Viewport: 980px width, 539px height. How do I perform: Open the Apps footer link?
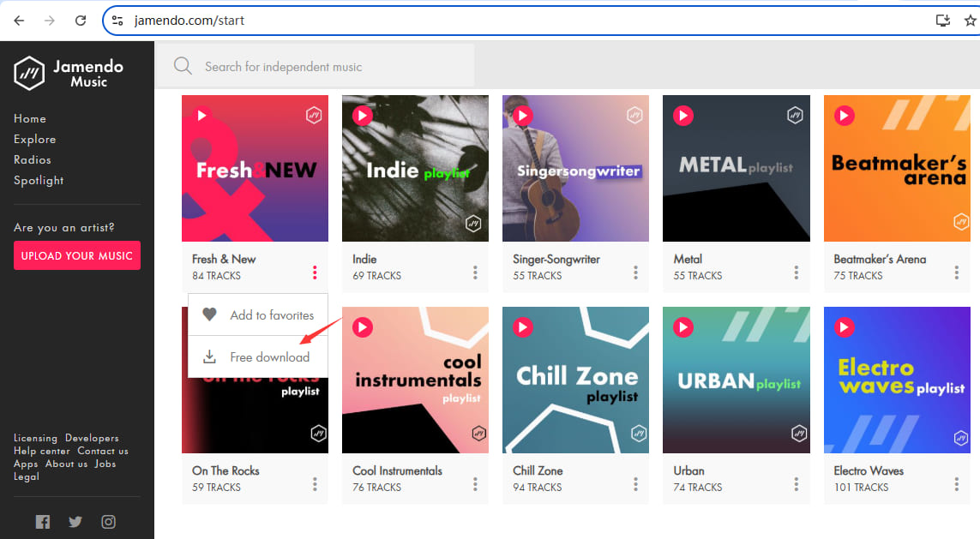(26, 464)
